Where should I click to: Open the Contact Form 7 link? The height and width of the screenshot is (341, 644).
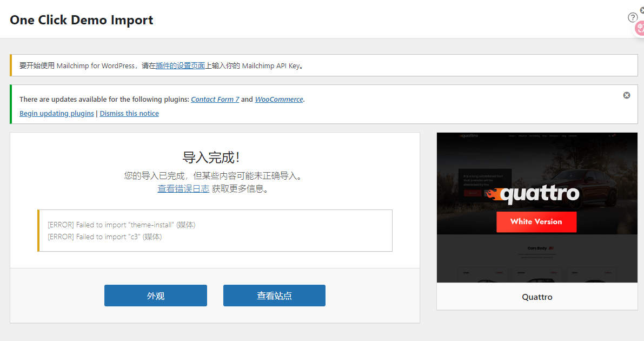[x=215, y=99]
